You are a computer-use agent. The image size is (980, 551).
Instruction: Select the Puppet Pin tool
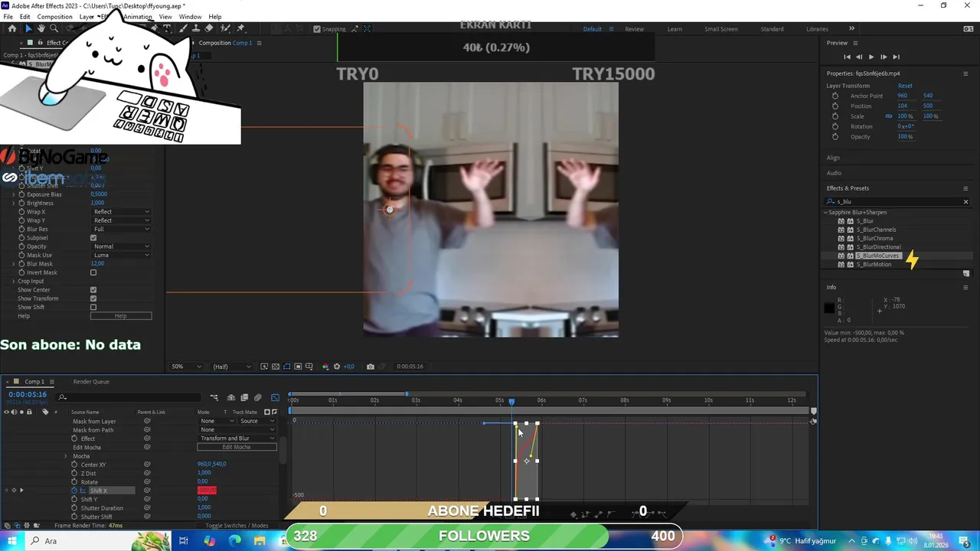pyautogui.click(x=242, y=28)
